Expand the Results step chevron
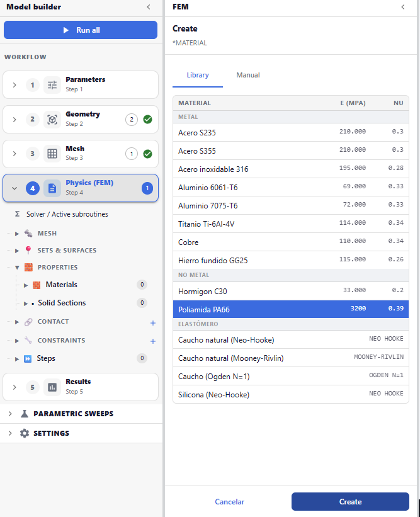 point(14,387)
